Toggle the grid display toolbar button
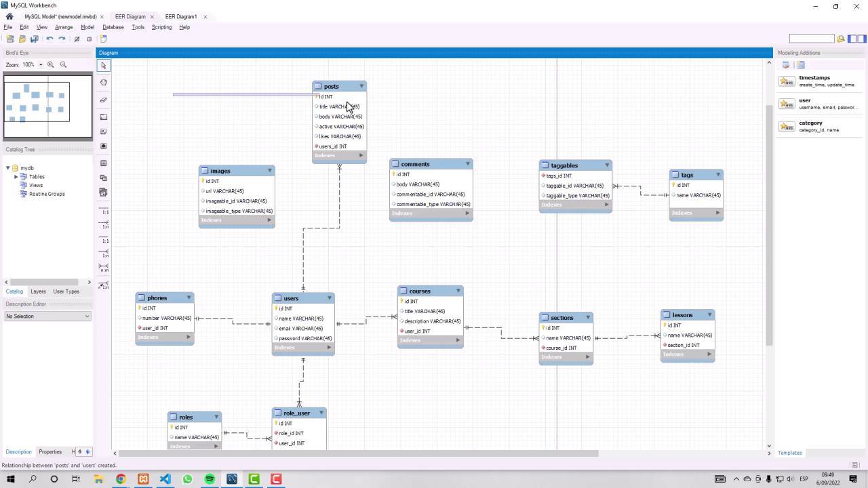The width and height of the screenshot is (868, 488). click(x=77, y=39)
